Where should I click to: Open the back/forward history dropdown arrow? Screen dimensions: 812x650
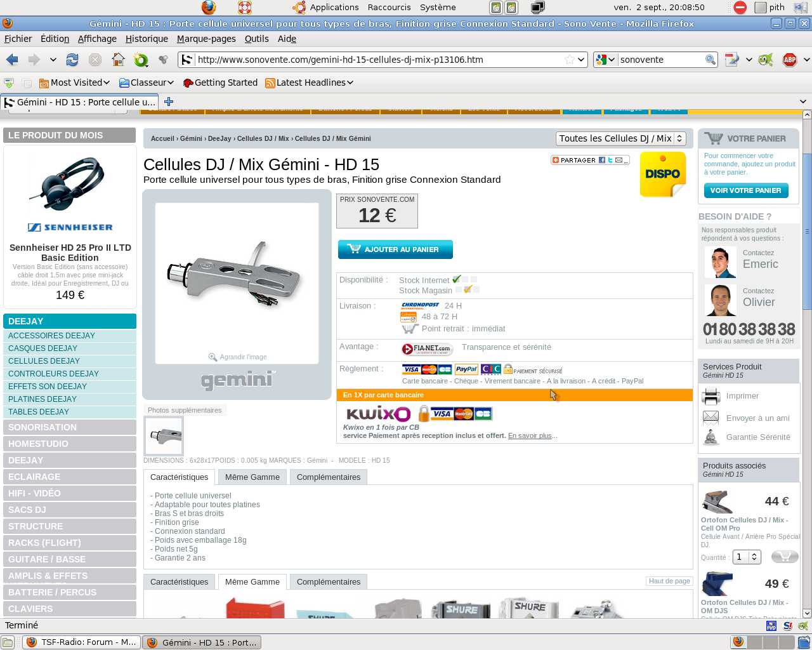pyautogui.click(x=53, y=60)
